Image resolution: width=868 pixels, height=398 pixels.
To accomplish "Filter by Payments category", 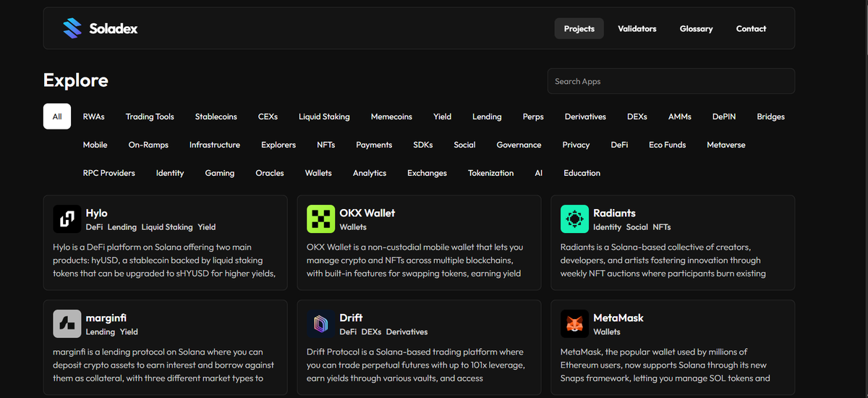I will (x=374, y=145).
